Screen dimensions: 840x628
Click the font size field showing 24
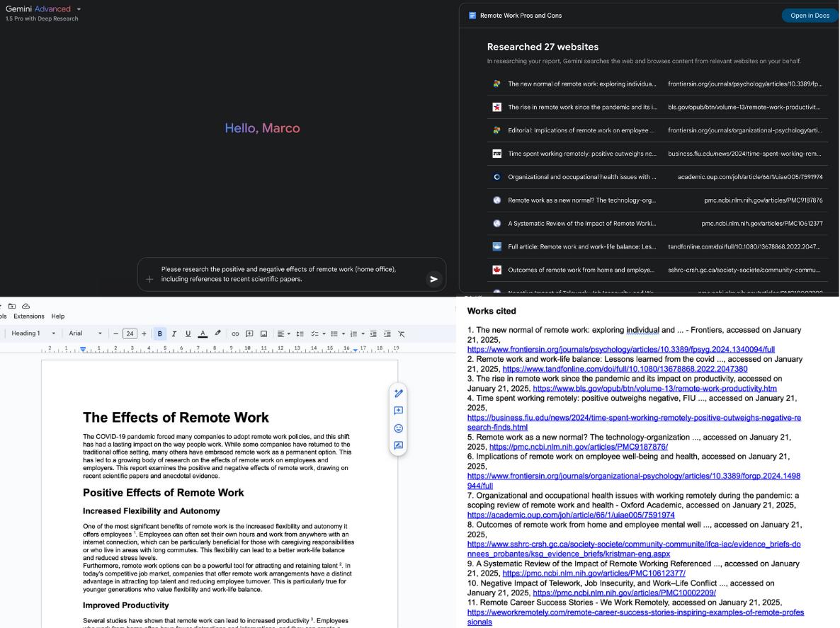(130, 333)
